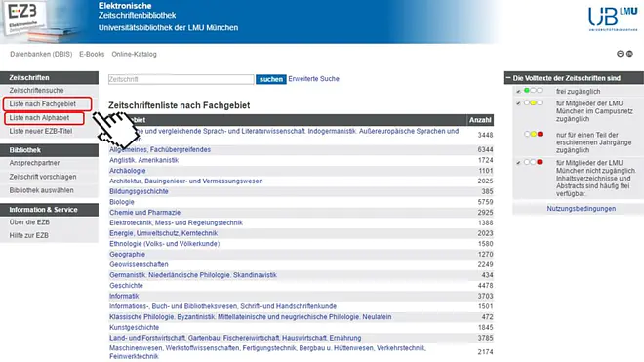Open 'Maschinenwesen, Werkstoffwissenschaften' subject
This screenshot has width=644, height=362.
267,352
